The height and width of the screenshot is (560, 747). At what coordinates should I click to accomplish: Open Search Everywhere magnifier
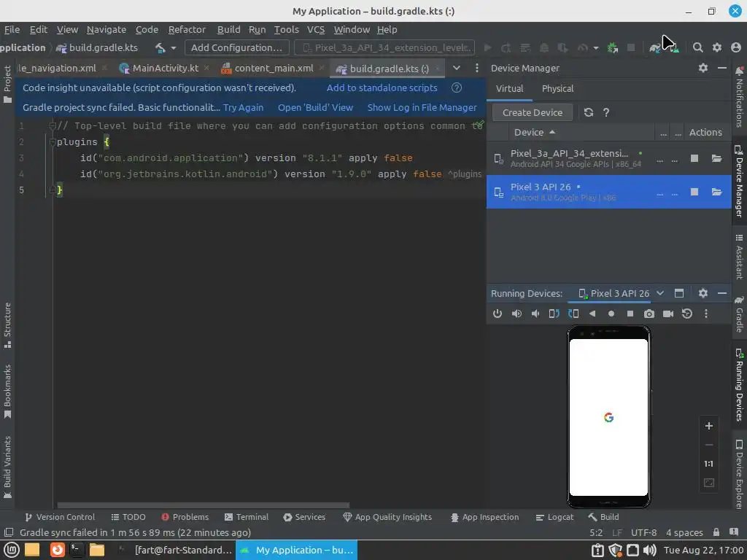coord(698,47)
